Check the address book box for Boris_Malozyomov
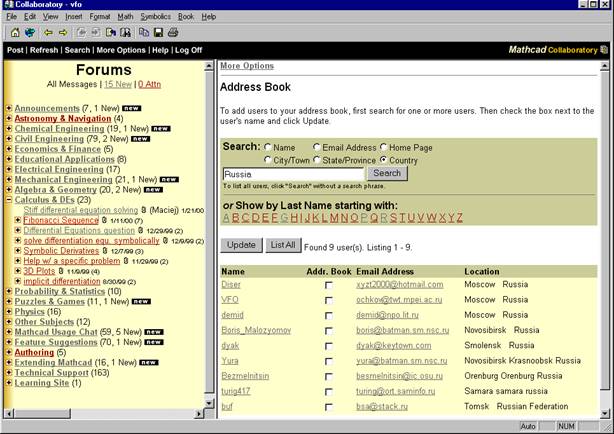 (x=329, y=331)
